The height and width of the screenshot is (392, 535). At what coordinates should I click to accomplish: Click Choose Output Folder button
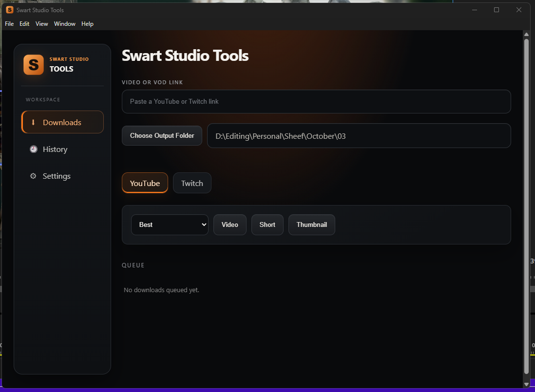tap(162, 136)
